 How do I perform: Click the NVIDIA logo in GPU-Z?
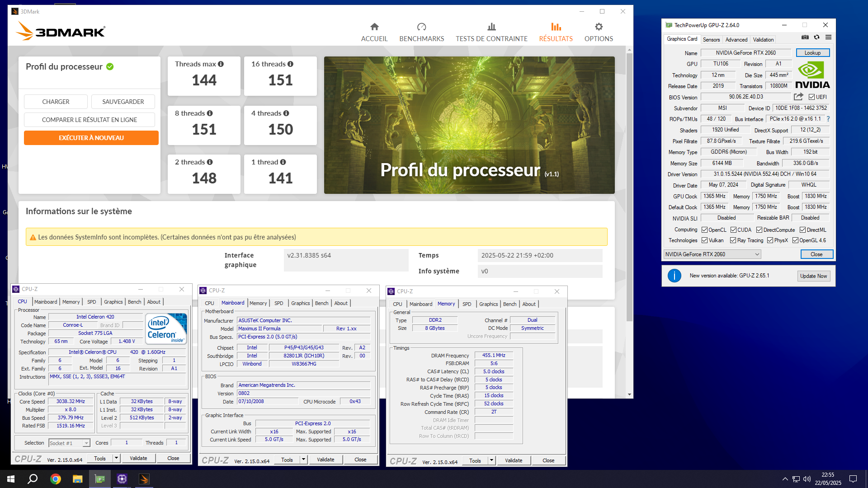click(x=812, y=75)
